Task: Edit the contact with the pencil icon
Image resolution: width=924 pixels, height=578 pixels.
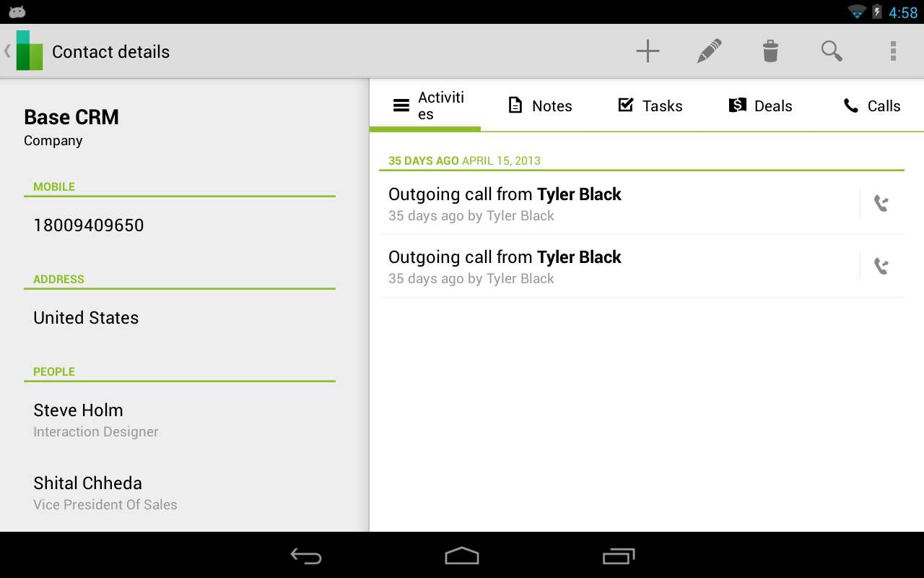Action: pyautogui.click(x=709, y=51)
